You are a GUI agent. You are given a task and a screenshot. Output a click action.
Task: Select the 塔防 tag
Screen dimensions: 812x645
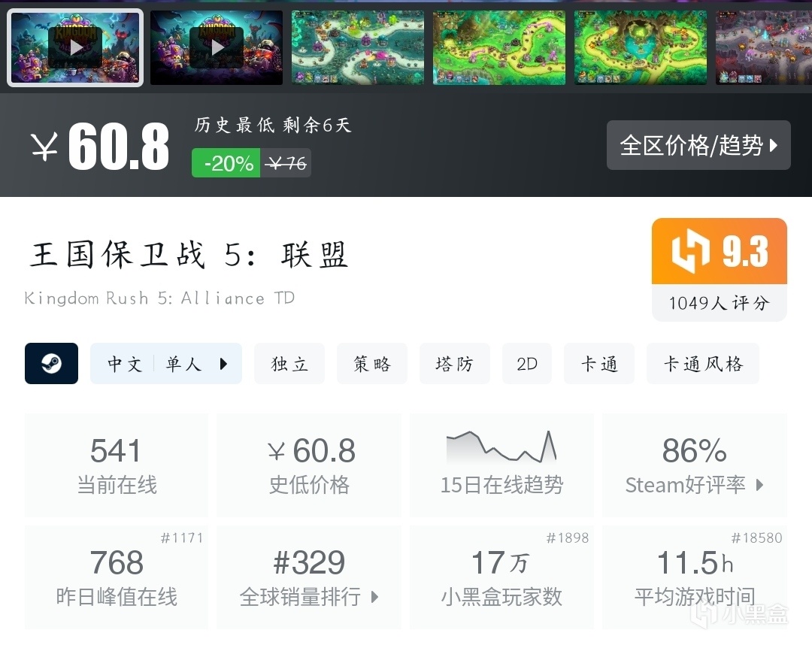[x=455, y=363]
